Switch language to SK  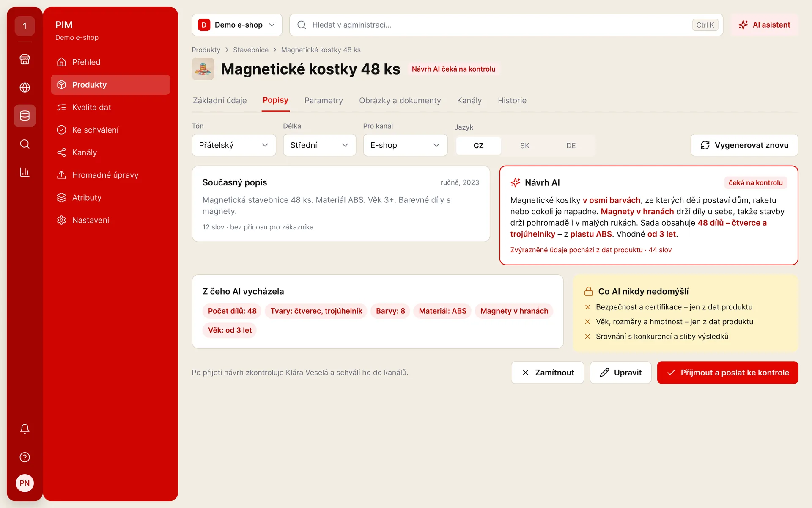524,146
